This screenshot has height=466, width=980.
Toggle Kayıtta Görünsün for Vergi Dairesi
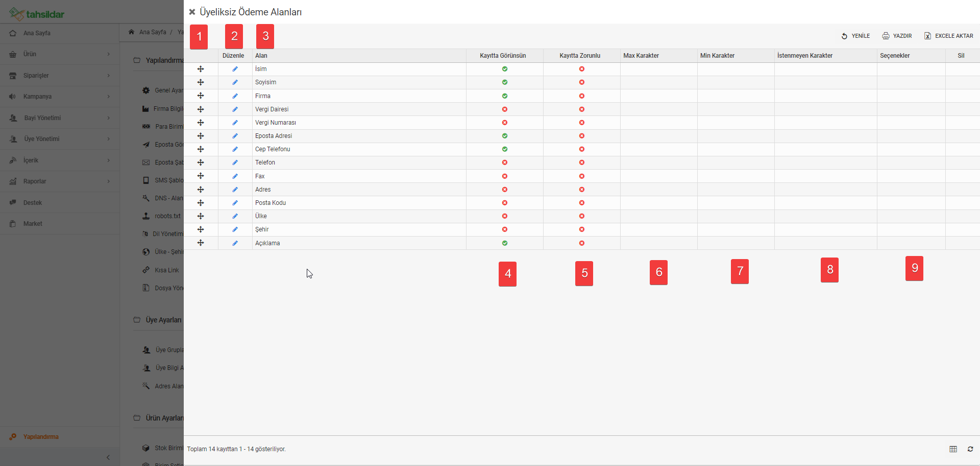point(505,109)
